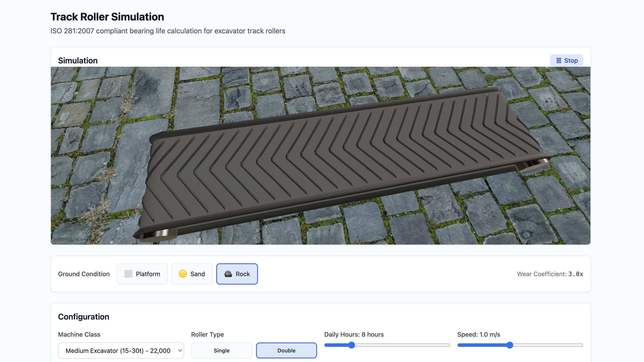Open the Machine Class dropdown
Screen dimensions: 644x362
tap(121, 350)
